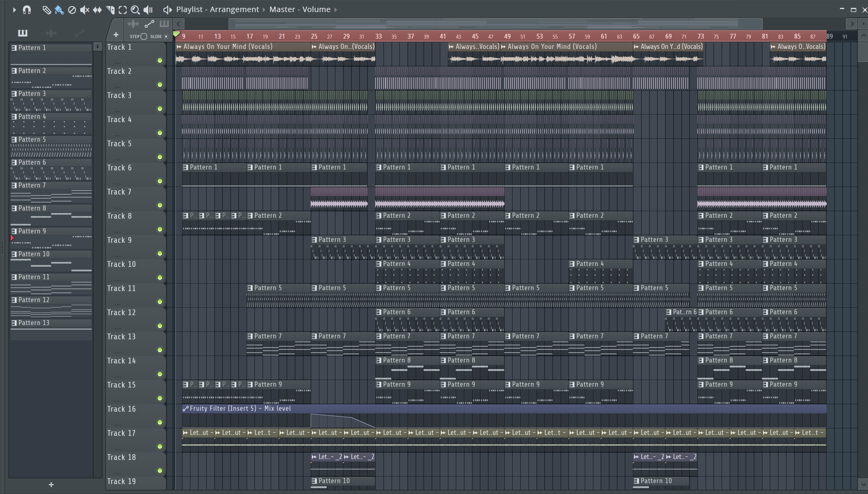Open the Arrangement dropdown arrow
Screen dimensions: 868x494
(264, 10)
